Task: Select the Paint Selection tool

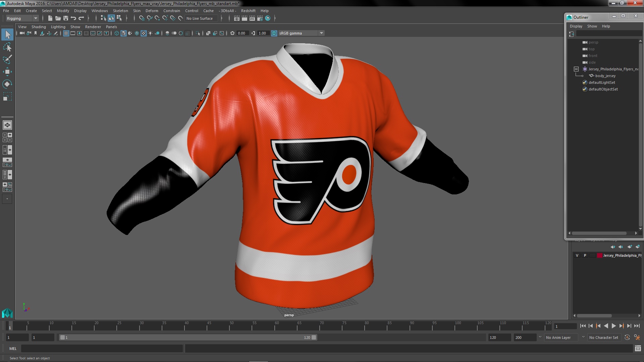Action: click(7, 59)
